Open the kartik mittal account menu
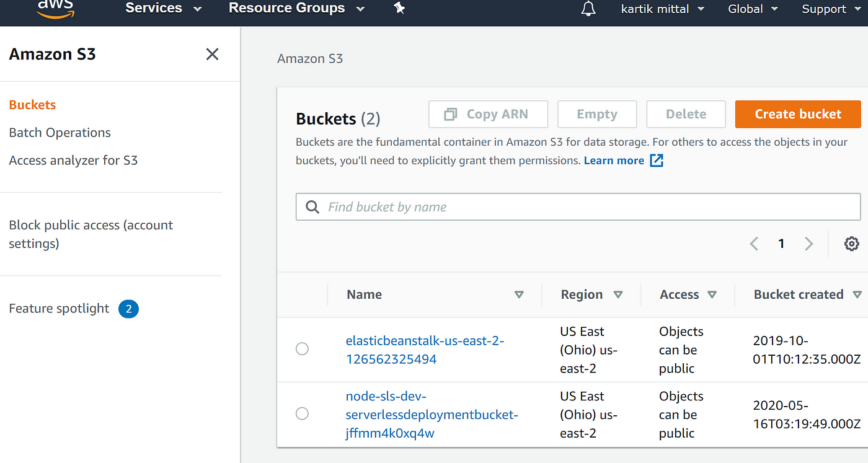Screen dimensions: 868x463 (x=663, y=9)
